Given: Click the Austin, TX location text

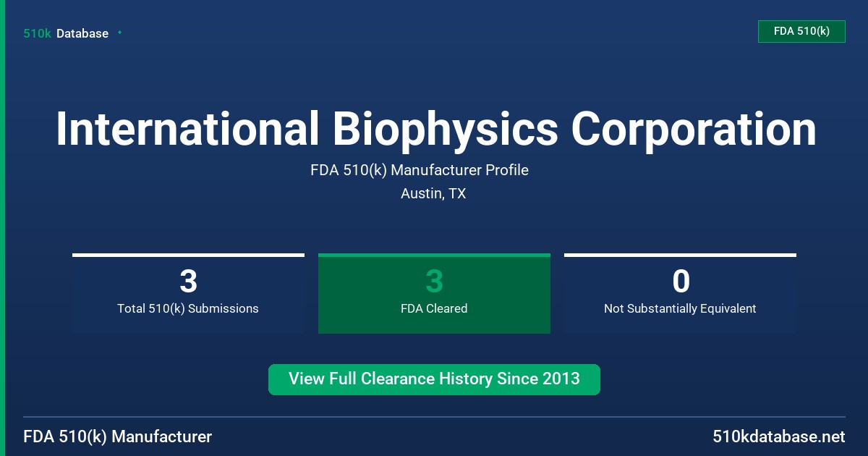Looking at the screenshot, I should point(433,194).
